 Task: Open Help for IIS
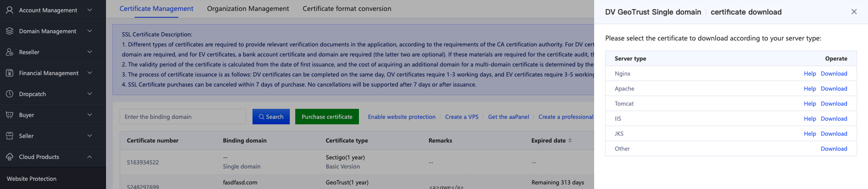[x=810, y=118]
